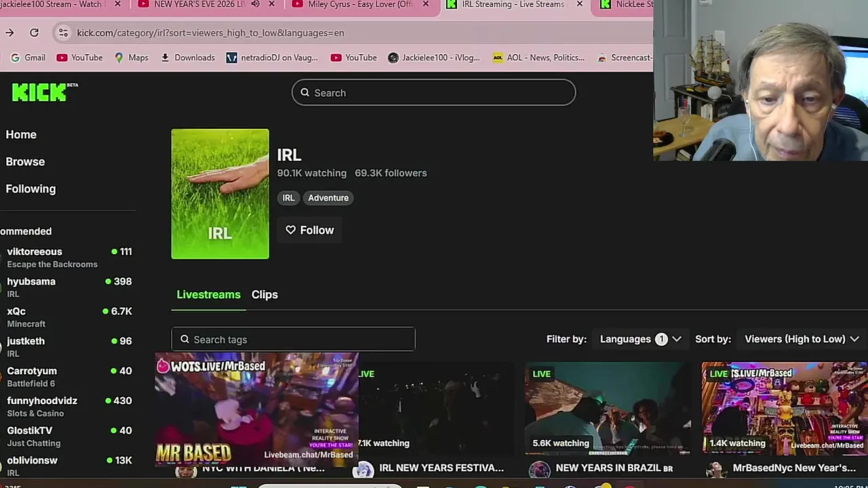This screenshot has width=868, height=488.
Task: Click the browser address bar URL
Action: coord(210,33)
